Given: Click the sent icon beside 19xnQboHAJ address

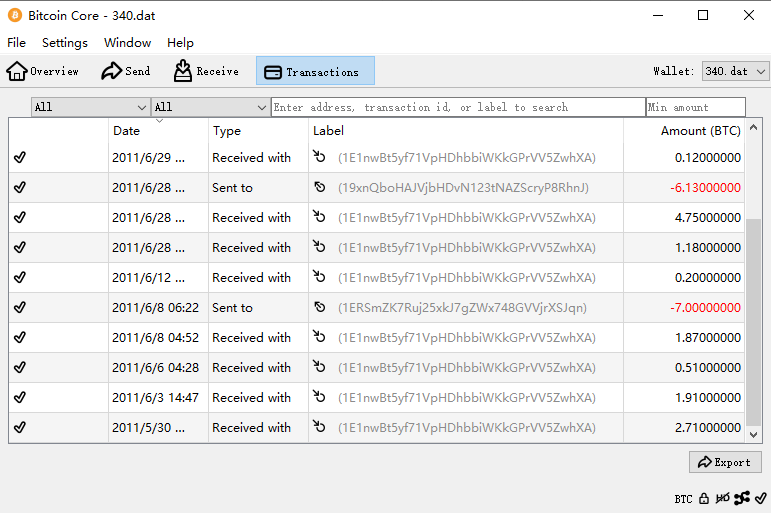Looking at the screenshot, I should pyautogui.click(x=320, y=188).
